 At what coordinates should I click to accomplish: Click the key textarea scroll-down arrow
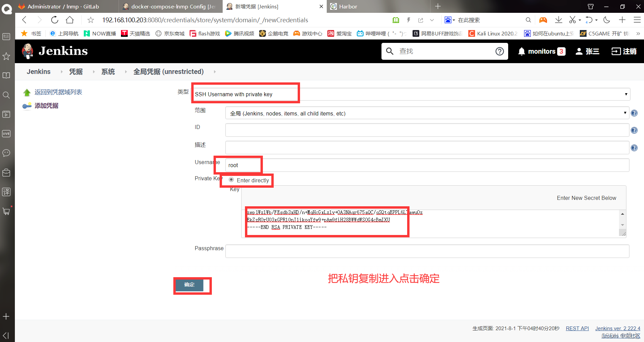coord(622,225)
